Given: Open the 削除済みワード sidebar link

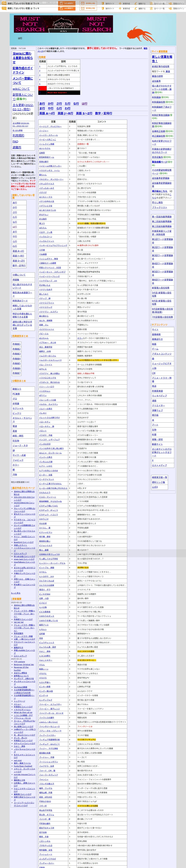Looking at the screenshot, I should pyautogui.click(x=20, y=301).
